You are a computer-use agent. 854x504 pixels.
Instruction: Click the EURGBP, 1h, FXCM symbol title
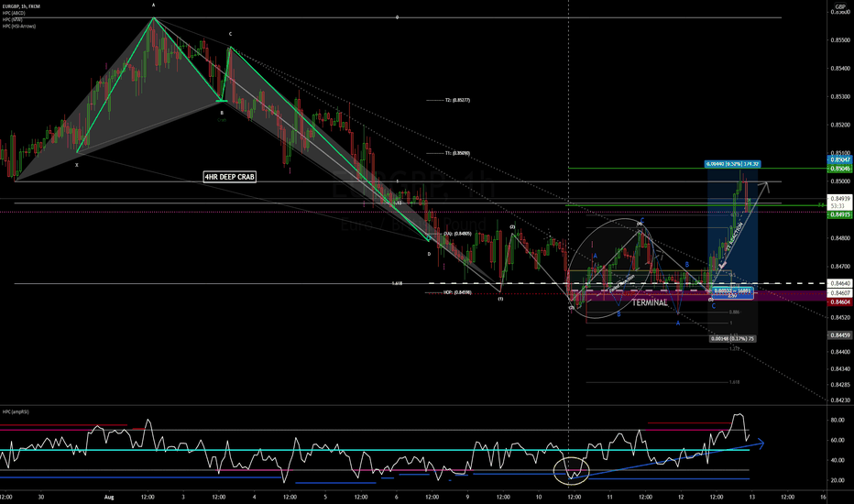tap(21, 6)
